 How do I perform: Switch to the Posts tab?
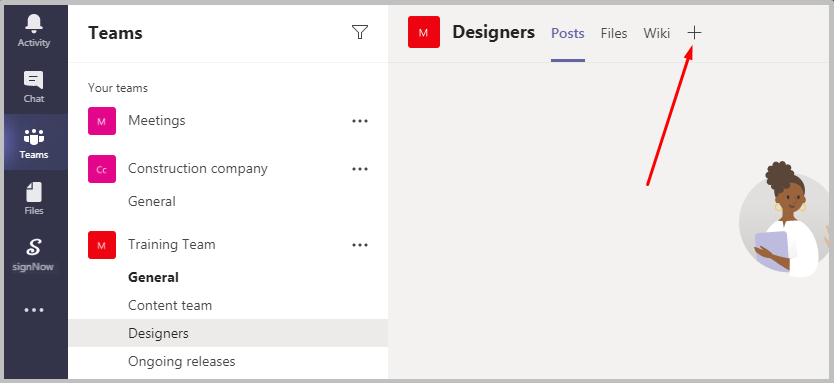coord(568,34)
